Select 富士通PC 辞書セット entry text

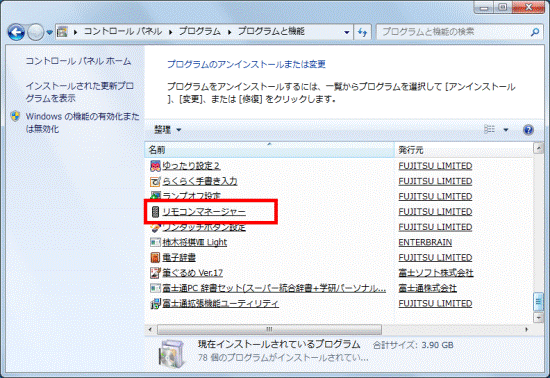pos(274,288)
